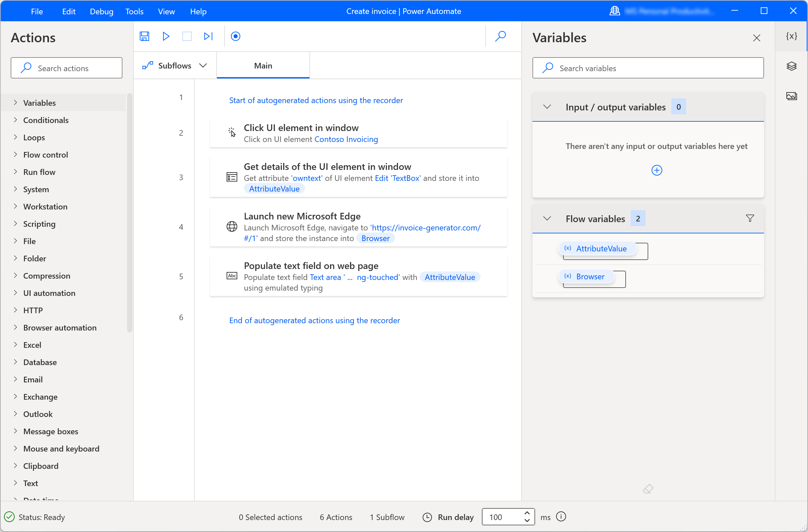Click the Run flow icon
The width and height of the screenshot is (808, 532).
166,36
